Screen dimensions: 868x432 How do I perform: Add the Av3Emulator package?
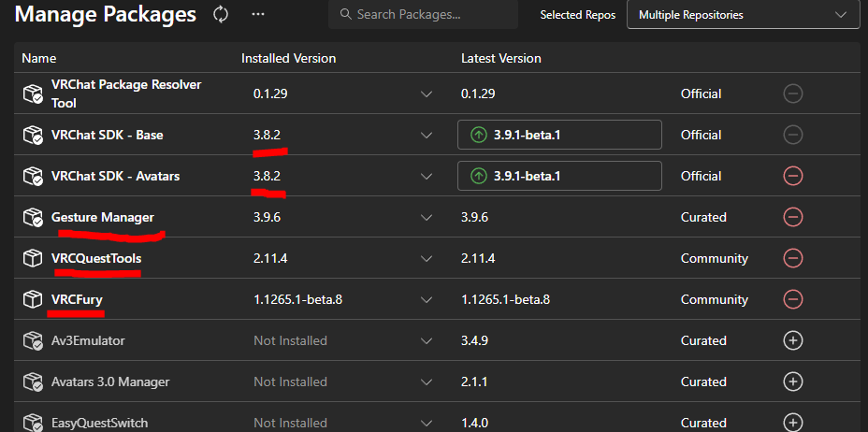click(793, 340)
